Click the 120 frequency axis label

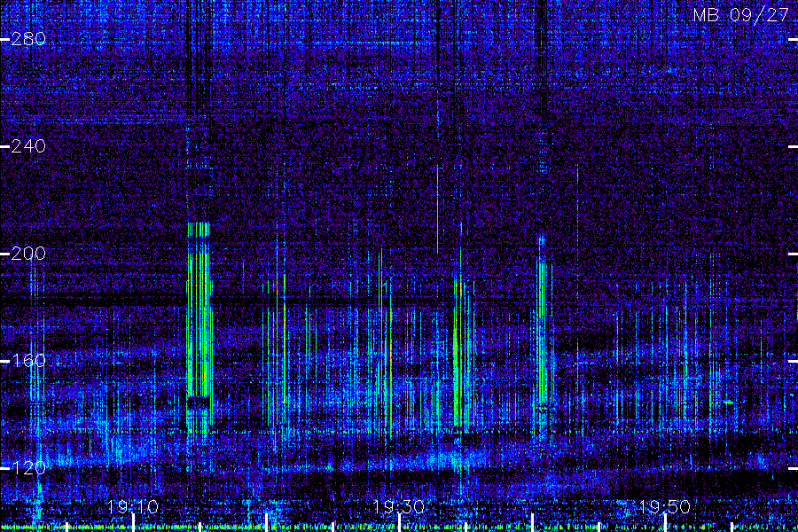click(28, 467)
